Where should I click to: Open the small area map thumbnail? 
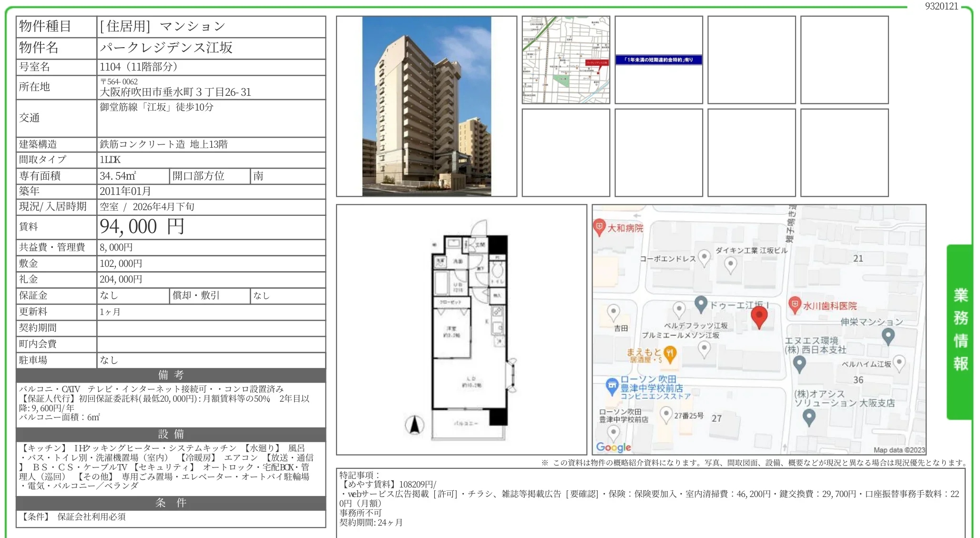pyautogui.click(x=565, y=60)
